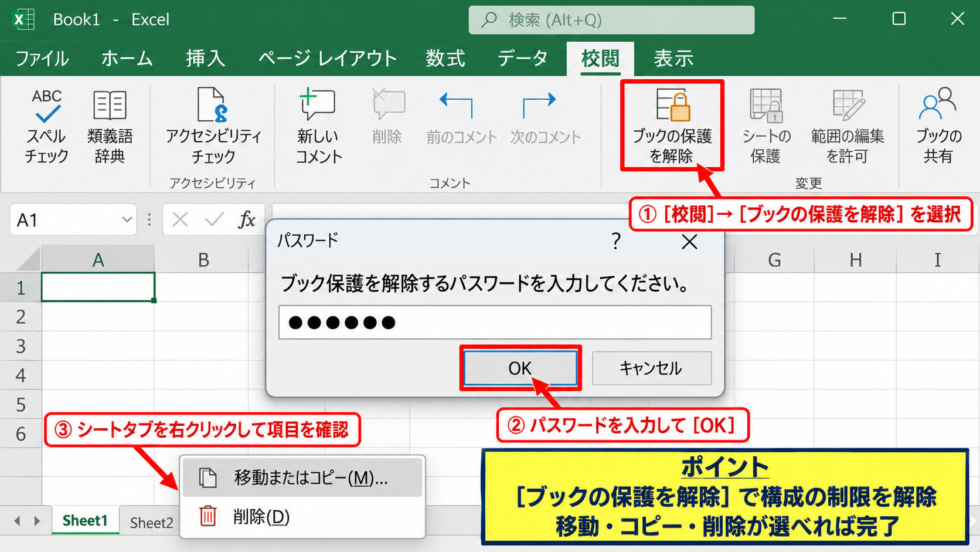Select column G header
Screen dimensions: 980x552
point(774,259)
